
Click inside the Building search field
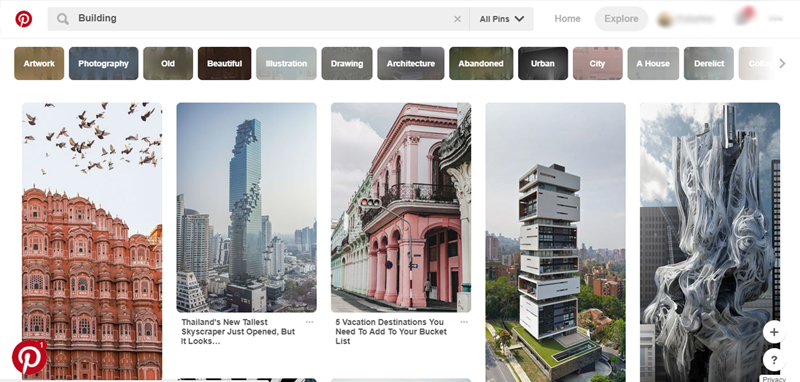pos(258,19)
